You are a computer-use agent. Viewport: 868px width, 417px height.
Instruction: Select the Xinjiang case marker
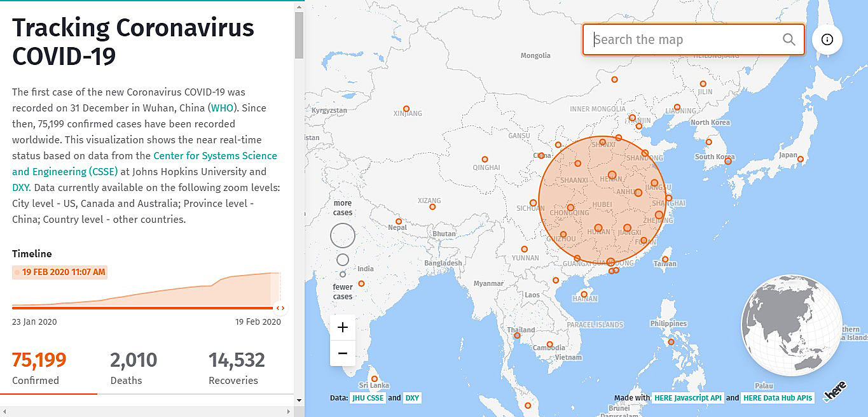point(407,109)
